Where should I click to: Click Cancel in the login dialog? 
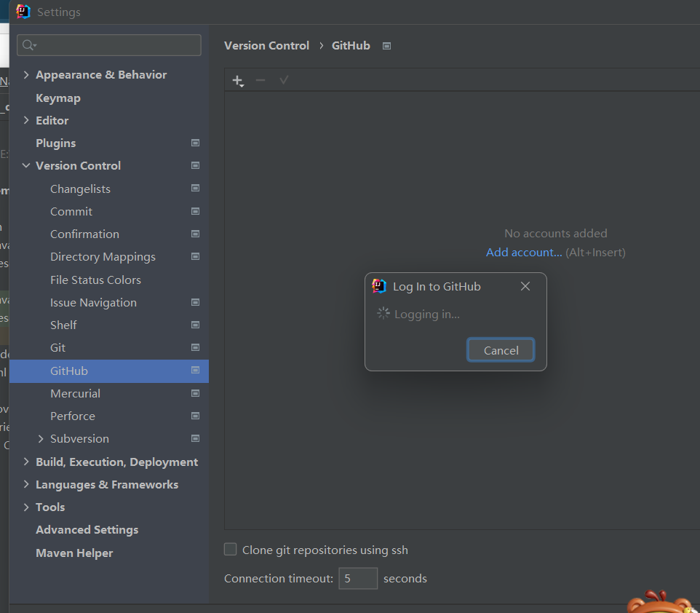pyautogui.click(x=501, y=350)
